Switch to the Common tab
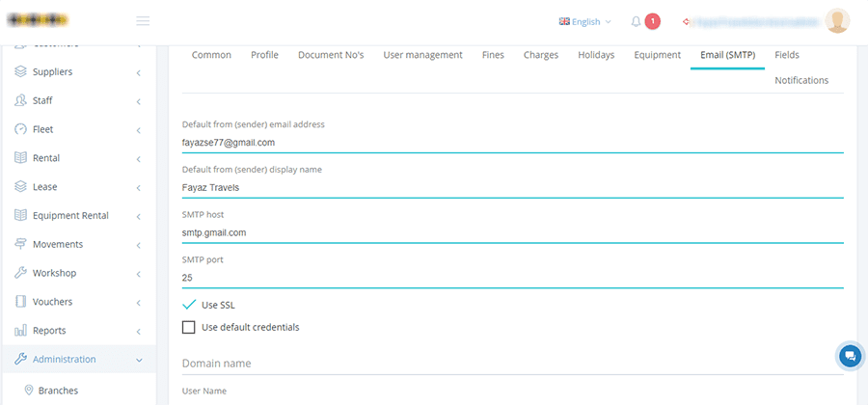Image resolution: width=868 pixels, height=405 pixels. (x=211, y=55)
